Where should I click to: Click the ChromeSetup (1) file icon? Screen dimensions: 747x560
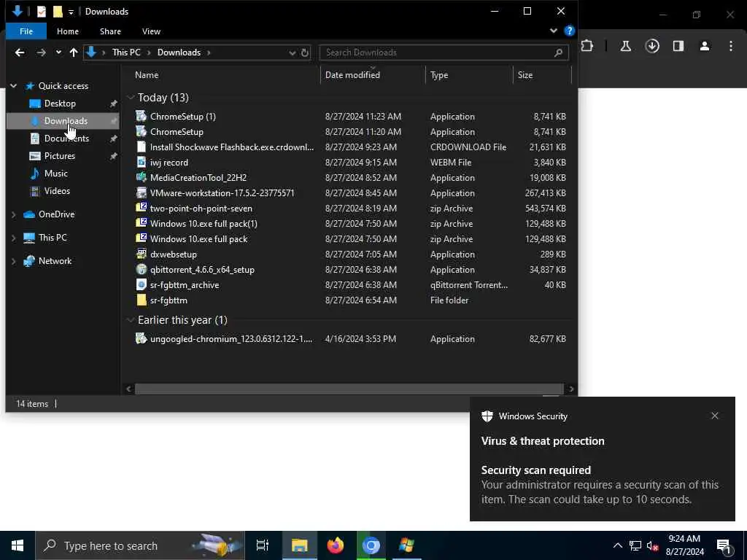click(141, 116)
